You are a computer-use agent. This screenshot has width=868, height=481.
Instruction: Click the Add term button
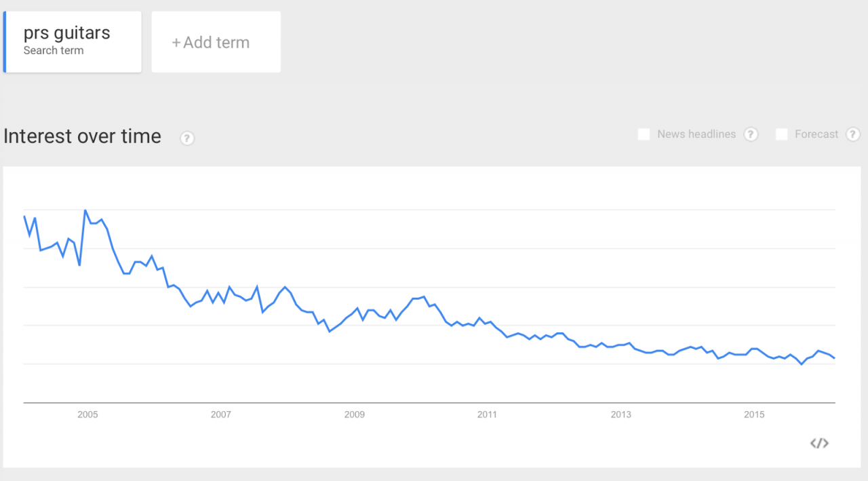coord(216,41)
